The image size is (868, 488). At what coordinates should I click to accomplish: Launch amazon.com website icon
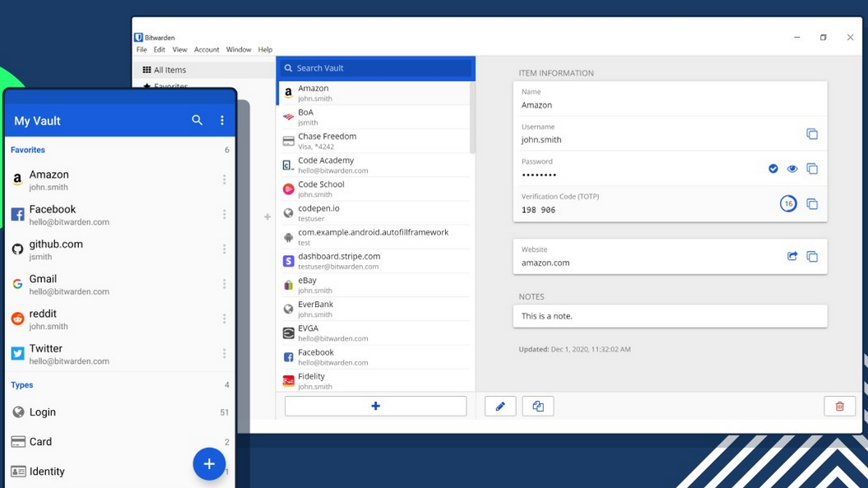[x=792, y=256]
